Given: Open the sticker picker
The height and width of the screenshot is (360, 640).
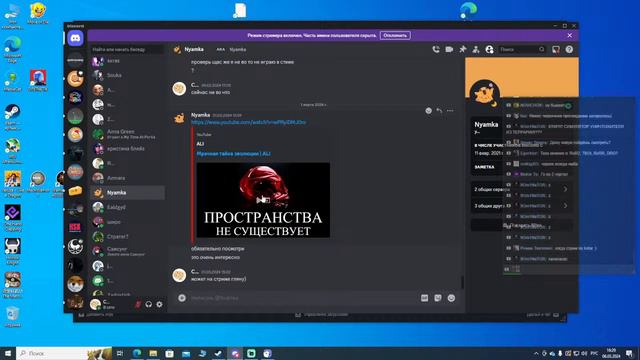Looking at the screenshot, I should pos(438,298).
